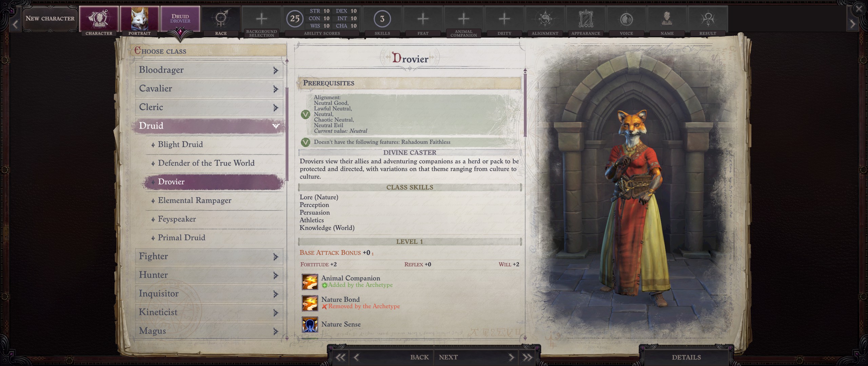868x366 pixels.
Task: Open the Appearance step icon
Action: [x=586, y=19]
